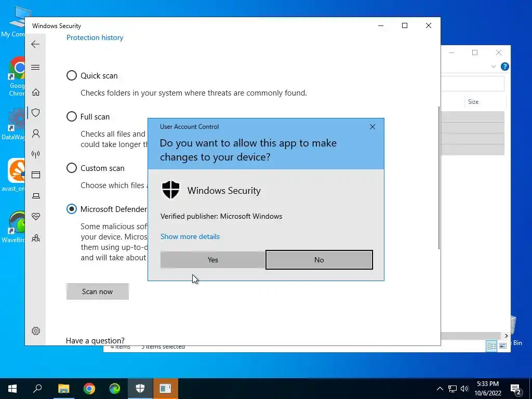Switch to details view in File Explorer
The width and height of the screenshot is (532, 399).
491,345
